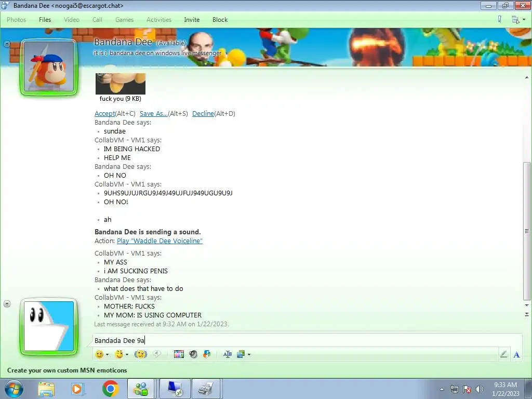Open the Windows Start orb
This screenshot has width=532, height=399.
pos(14,389)
